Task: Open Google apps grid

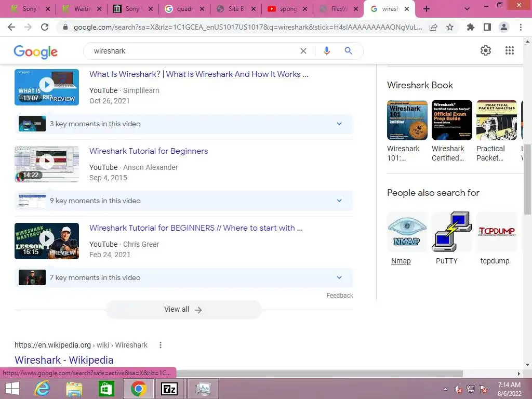Action: [509, 50]
